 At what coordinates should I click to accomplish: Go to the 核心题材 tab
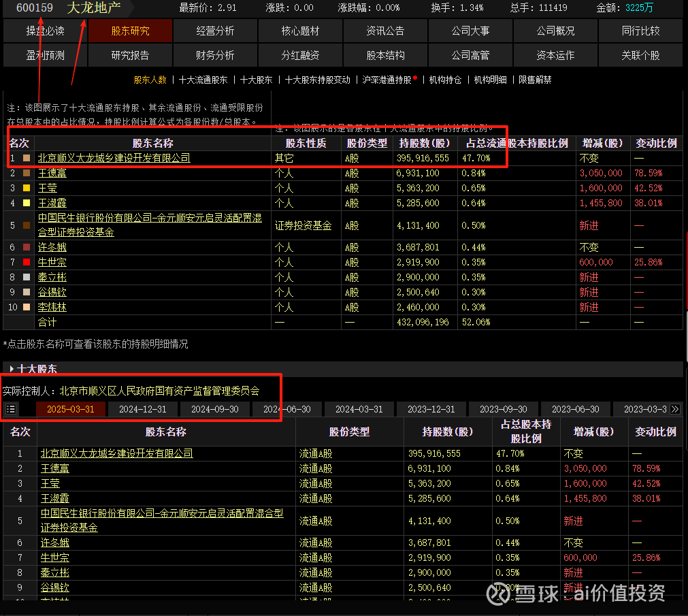point(301,31)
